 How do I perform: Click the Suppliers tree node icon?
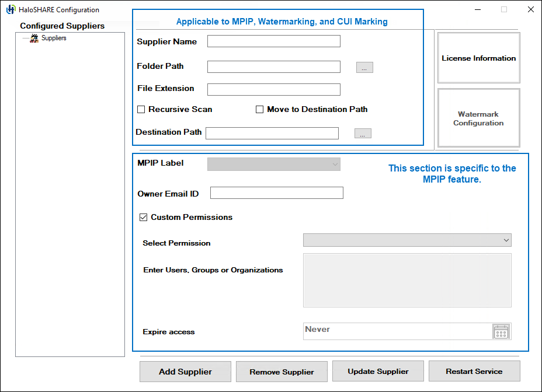34,38
